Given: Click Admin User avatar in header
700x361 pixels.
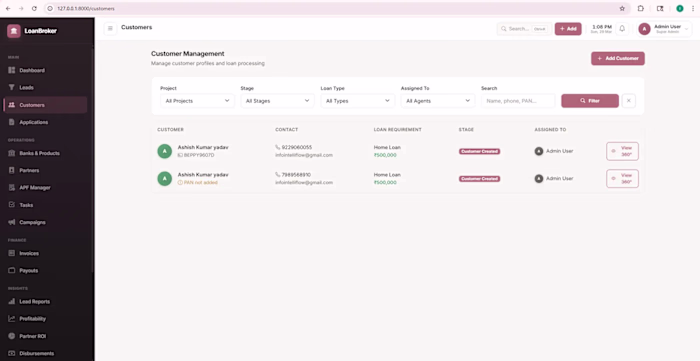Looking at the screenshot, I should click(x=644, y=29).
